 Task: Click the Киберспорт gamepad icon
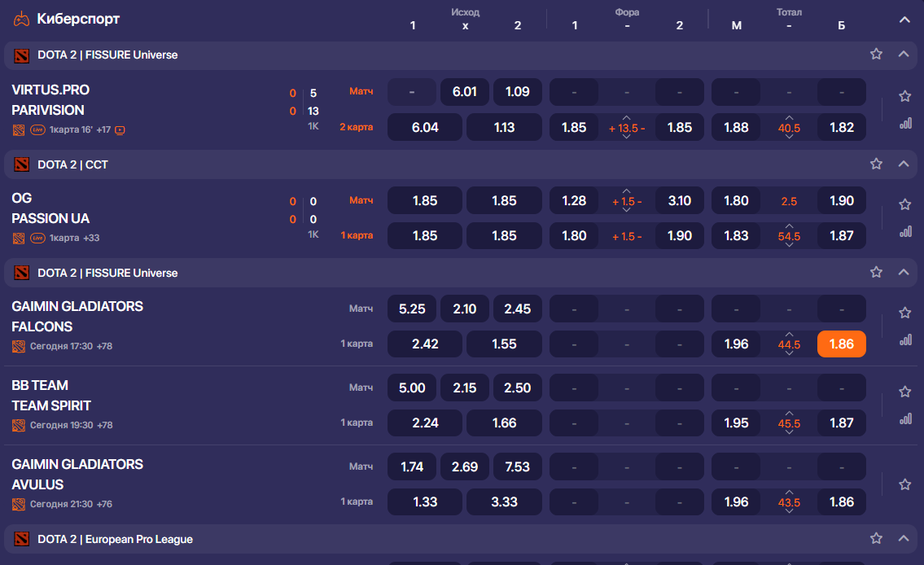[x=21, y=19]
